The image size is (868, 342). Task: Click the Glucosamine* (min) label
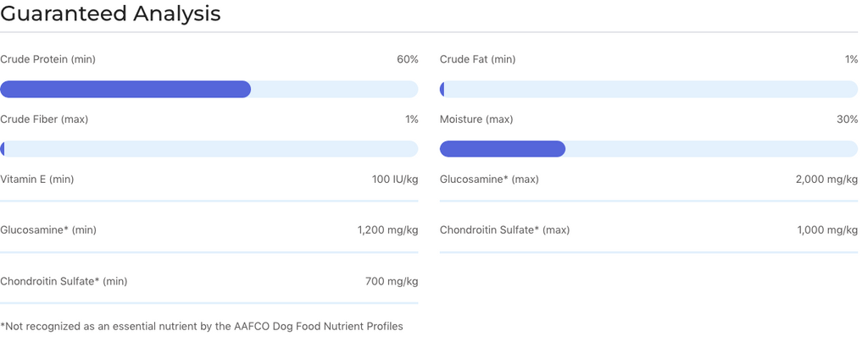48,230
